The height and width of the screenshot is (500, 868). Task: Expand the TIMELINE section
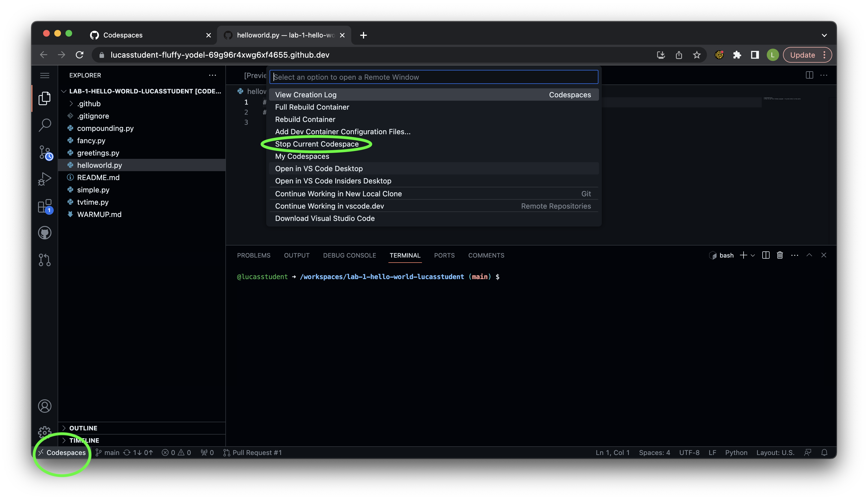(x=142, y=441)
